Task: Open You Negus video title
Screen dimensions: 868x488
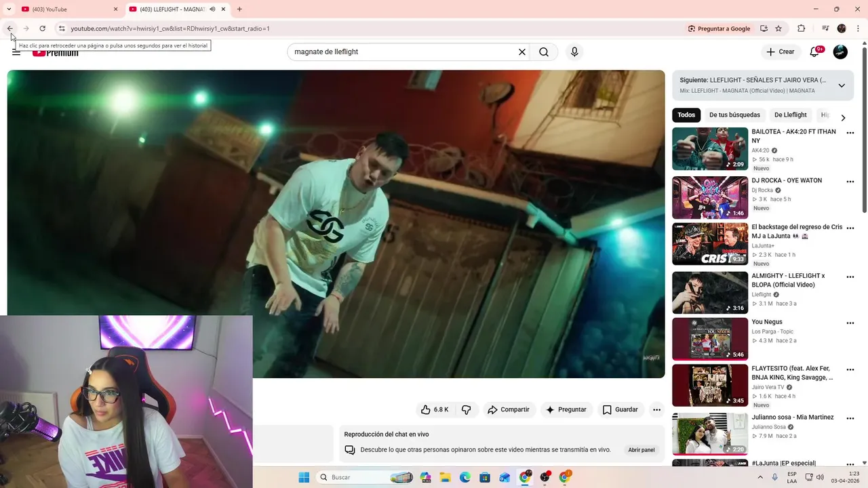Action: 767,322
